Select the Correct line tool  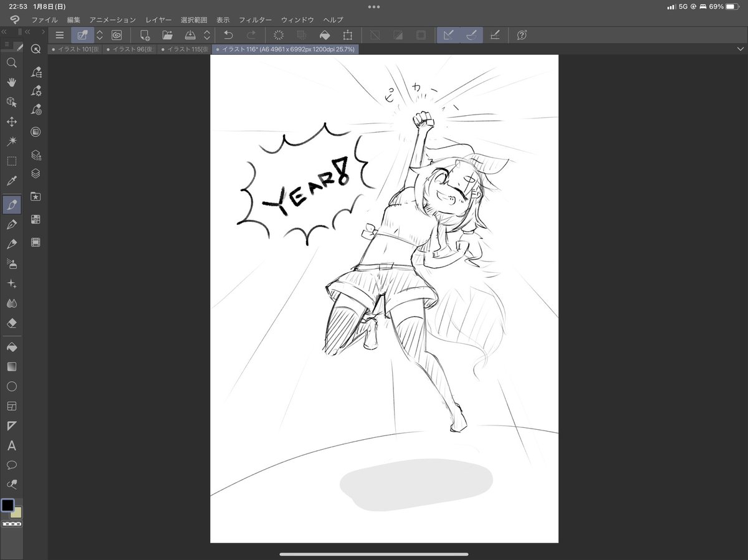(x=11, y=484)
